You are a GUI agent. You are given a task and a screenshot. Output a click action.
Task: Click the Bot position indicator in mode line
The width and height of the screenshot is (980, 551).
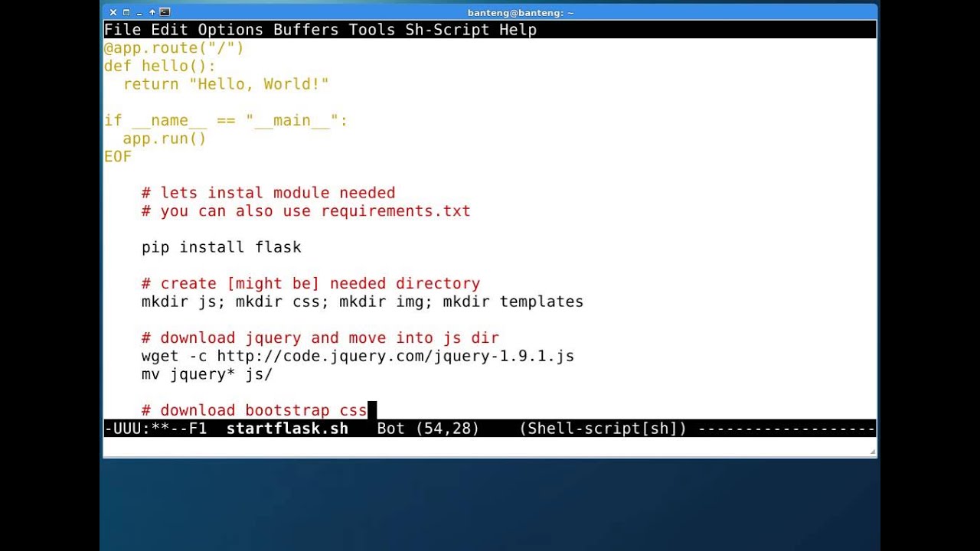pyautogui.click(x=390, y=429)
